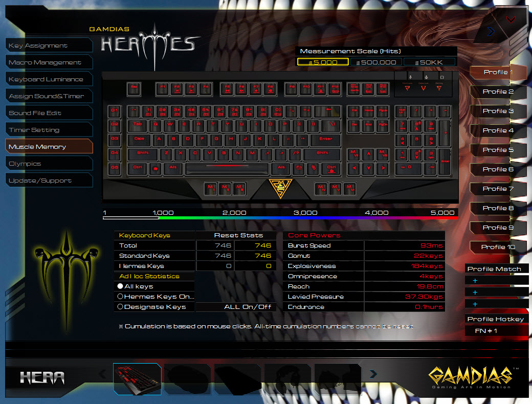Switch to Profile 3 tab
The image size is (532, 404).
pyautogui.click(x=498, y=111)
